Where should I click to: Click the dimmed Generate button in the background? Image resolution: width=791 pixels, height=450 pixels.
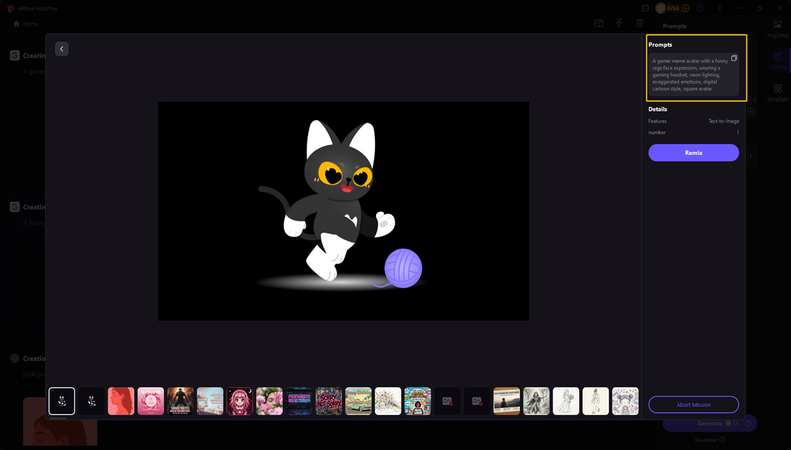coord(710,423)
